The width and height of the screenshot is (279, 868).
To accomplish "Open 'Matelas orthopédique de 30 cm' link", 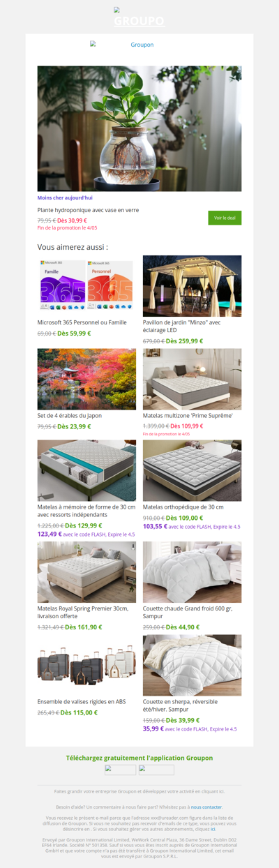I will tap(183, 507).
